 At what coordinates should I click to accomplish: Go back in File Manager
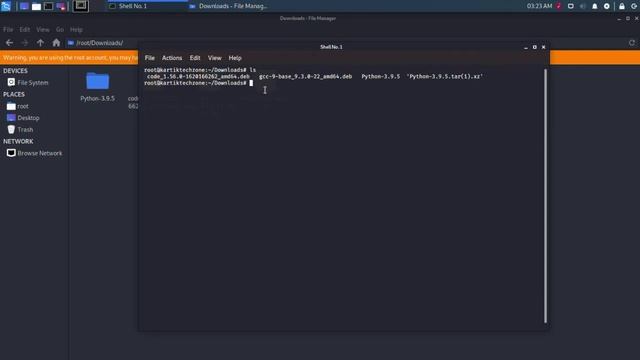click(9, 42)
